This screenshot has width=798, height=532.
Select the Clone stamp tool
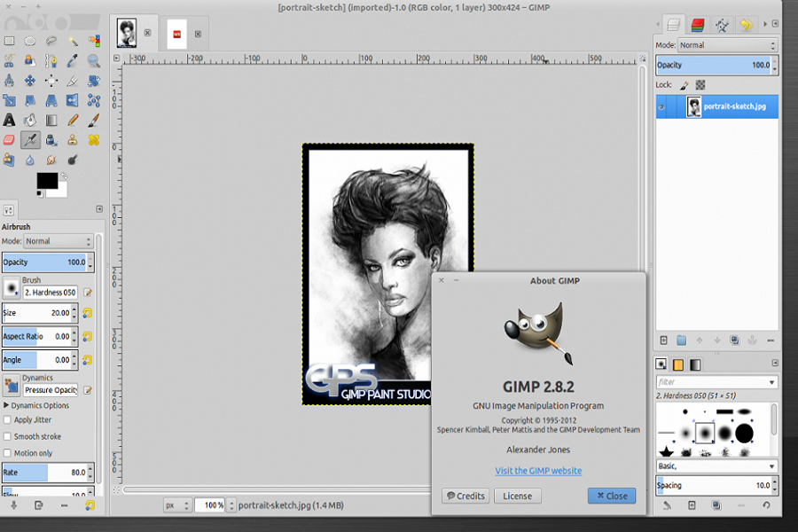tap(73, 140)
